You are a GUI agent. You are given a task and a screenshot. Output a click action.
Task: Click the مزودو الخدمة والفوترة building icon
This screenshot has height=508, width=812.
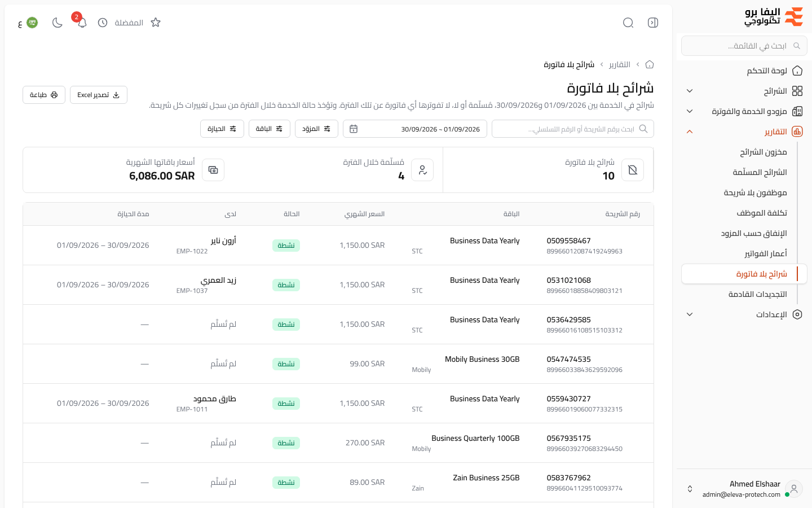tap(797, 111)
